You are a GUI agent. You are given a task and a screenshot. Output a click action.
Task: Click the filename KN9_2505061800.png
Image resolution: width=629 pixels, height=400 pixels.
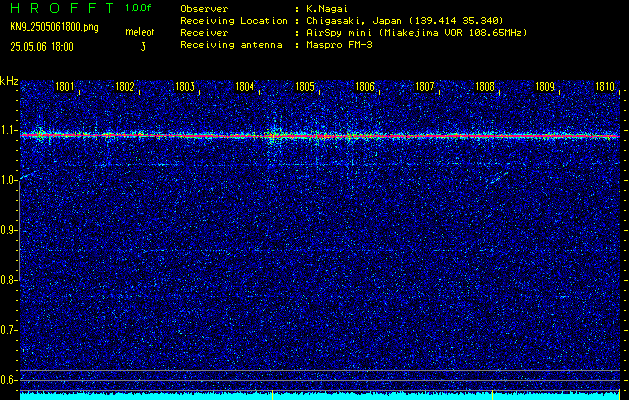coord(54,27)
